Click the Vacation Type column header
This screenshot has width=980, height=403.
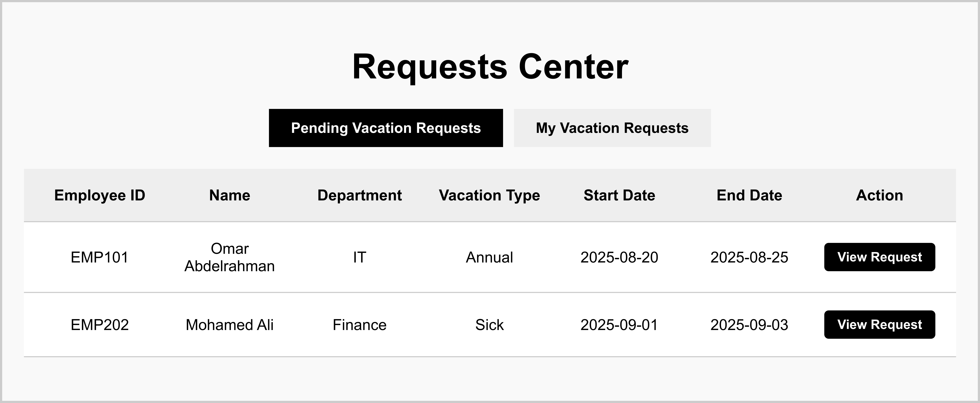click(489, 195)
